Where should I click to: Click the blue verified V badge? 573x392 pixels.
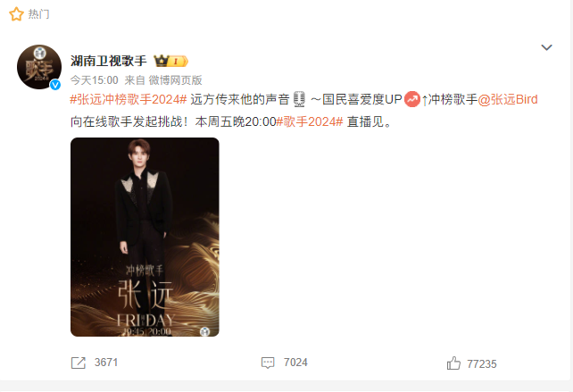pyautogui.click(x=55, y=85)
